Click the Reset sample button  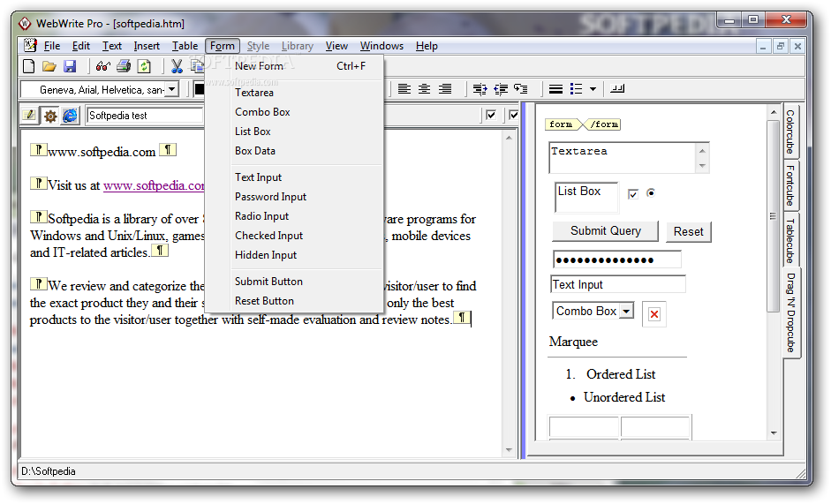click(689, 231)
